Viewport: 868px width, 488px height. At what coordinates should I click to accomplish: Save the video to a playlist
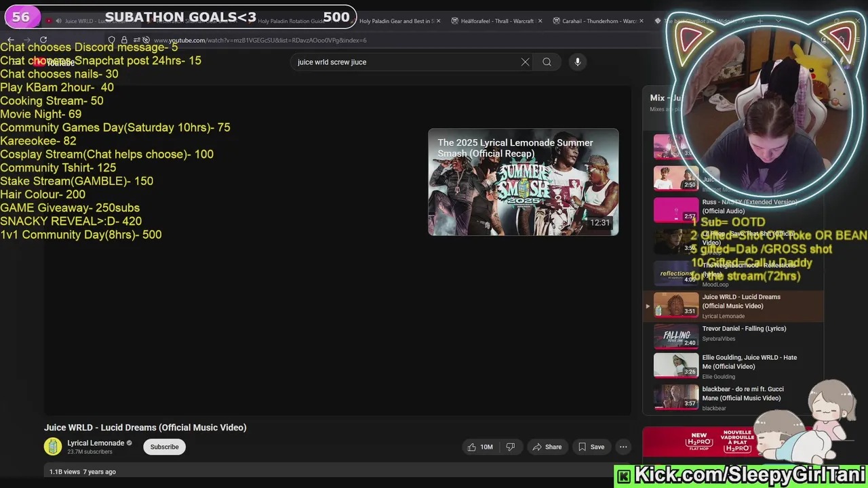click(x=591, y=447)
